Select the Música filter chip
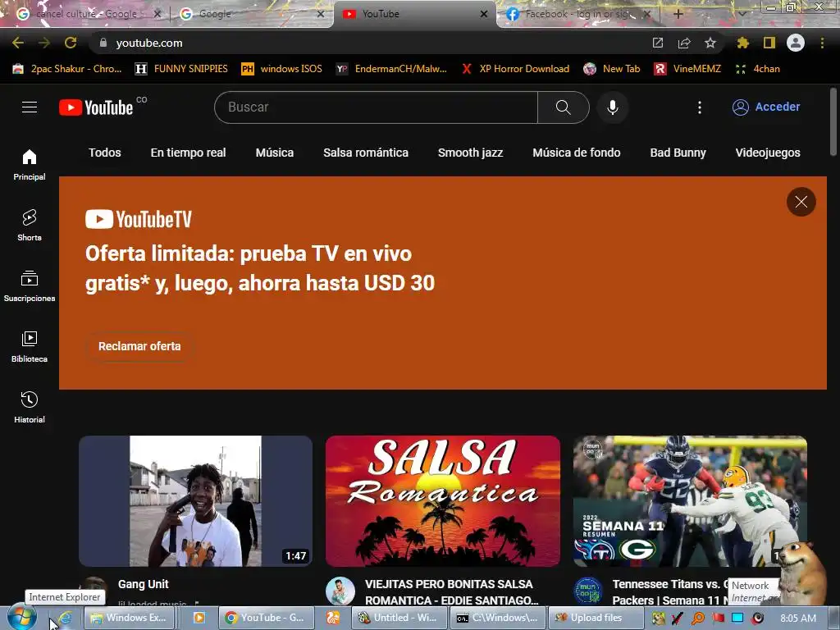Image resolution: width=840 pixels, height=630 pixels. 275,153
